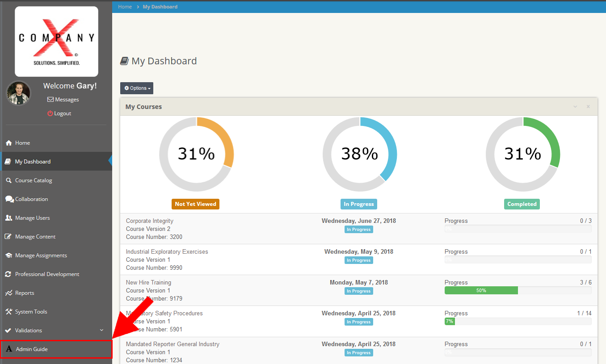The height and width of the screenshot is (364, 606).
Task: Click the house icon beside Home
Action: coord(8,143)
